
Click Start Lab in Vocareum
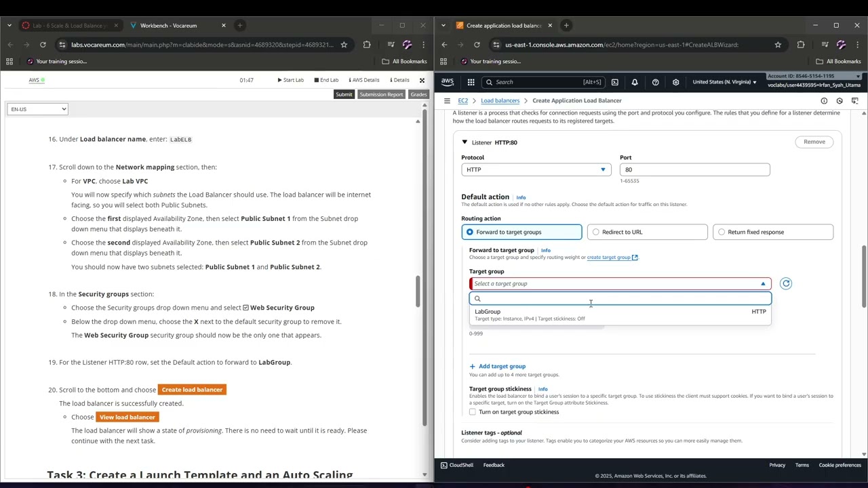(290, 80)
